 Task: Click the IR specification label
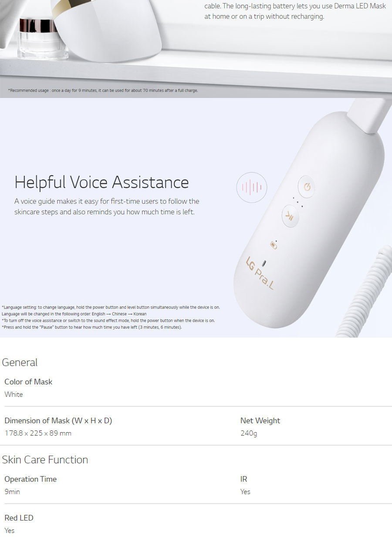(243, 479)
